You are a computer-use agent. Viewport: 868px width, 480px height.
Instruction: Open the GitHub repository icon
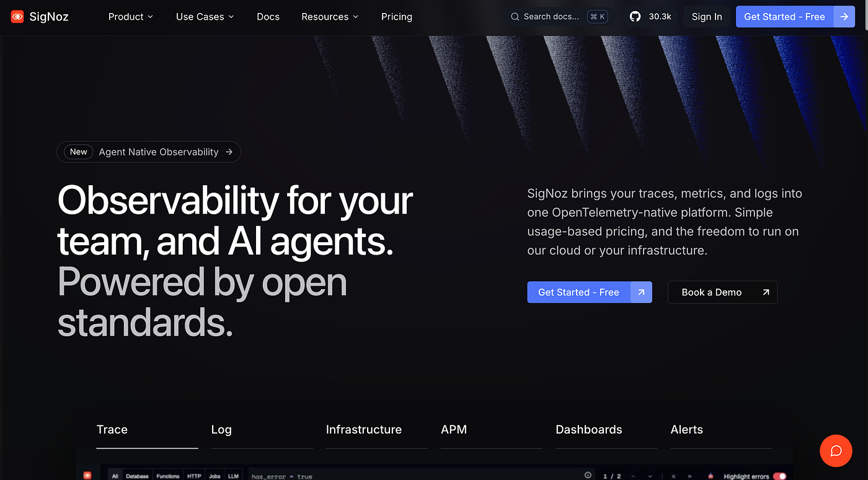click(635, 17)
